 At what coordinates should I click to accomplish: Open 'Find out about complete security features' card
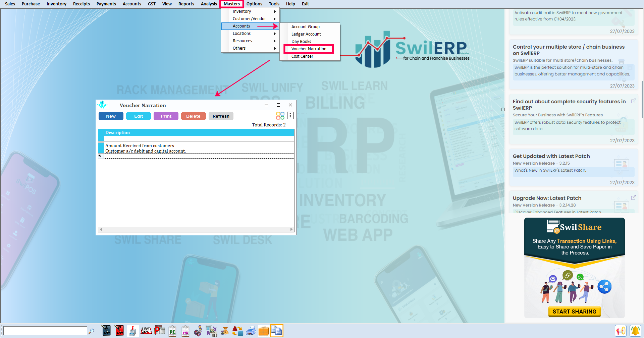point(573,119)
